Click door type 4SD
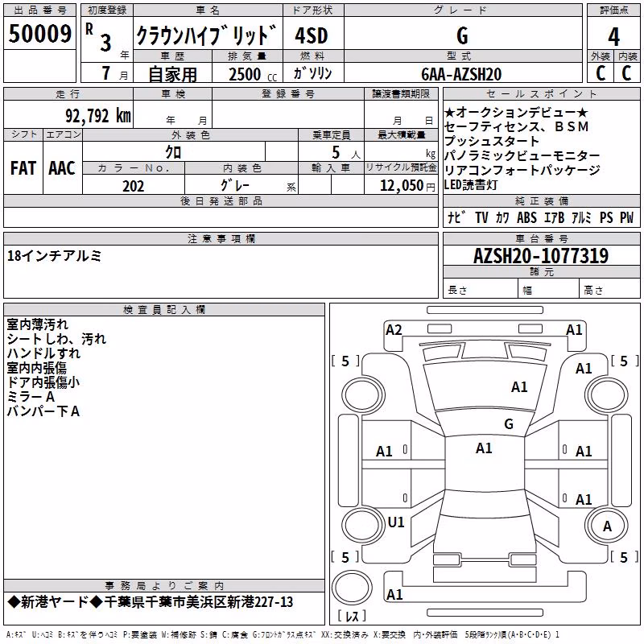 312,35
